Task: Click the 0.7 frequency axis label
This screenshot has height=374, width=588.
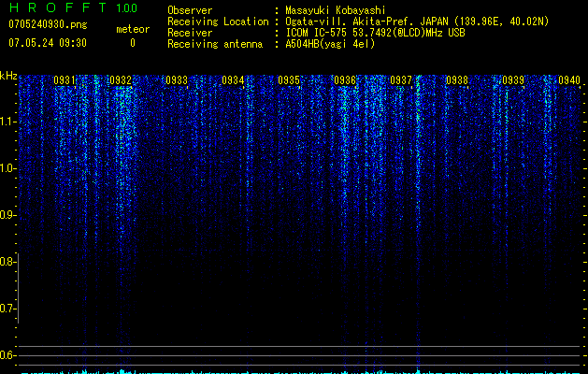Action: click(7, 309)
